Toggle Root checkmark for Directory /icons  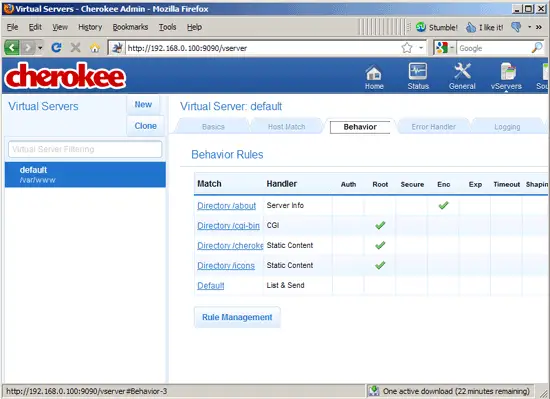tap(380, 265)
